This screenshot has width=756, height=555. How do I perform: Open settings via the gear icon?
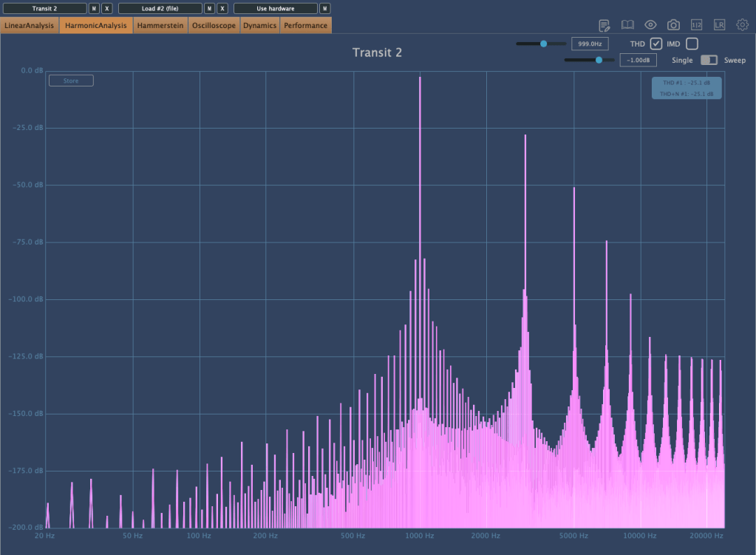click(742, 25)
